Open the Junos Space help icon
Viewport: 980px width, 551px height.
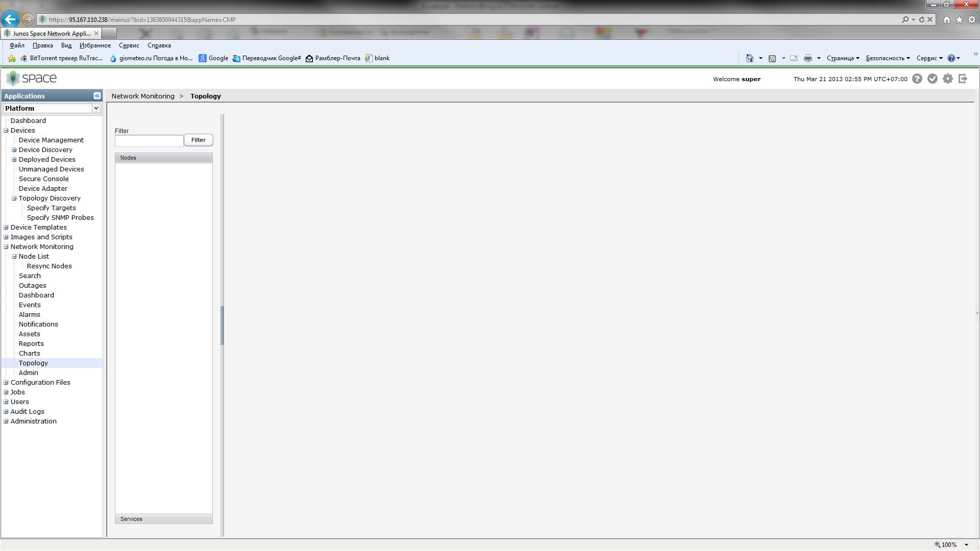pyautogui.click(x=917, y=79)
